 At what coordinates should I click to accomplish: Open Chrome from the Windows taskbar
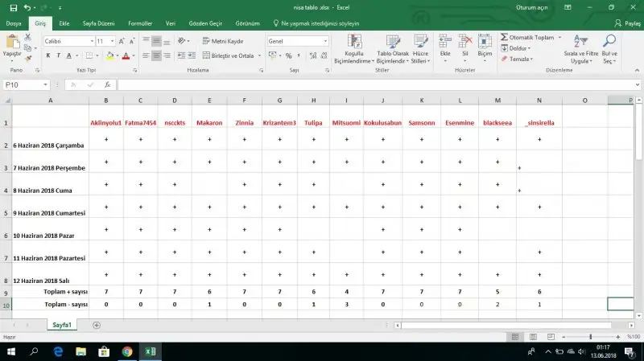(127, 351)
